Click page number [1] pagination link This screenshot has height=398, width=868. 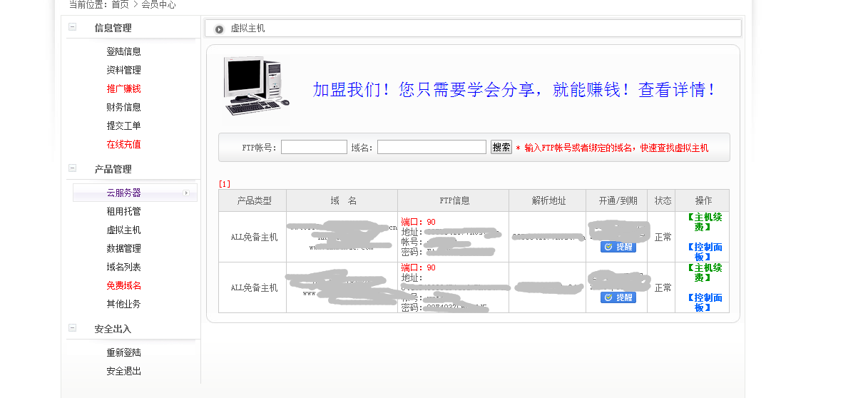[x=225, y=184]
